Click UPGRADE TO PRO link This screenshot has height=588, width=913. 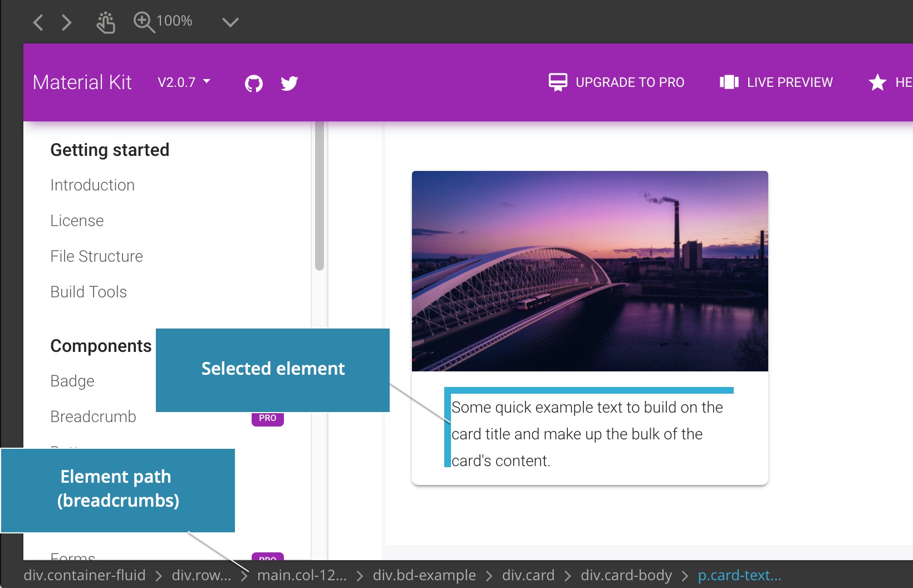coord(630,82)
